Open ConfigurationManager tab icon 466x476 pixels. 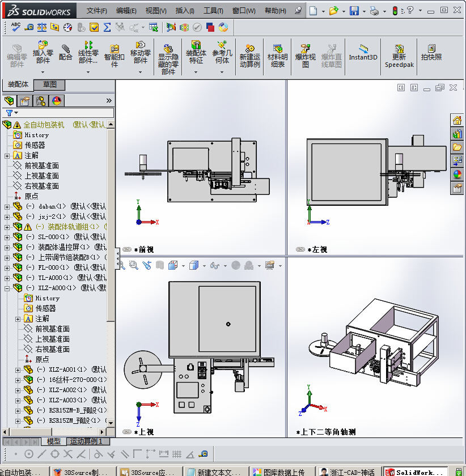[41, 100]
